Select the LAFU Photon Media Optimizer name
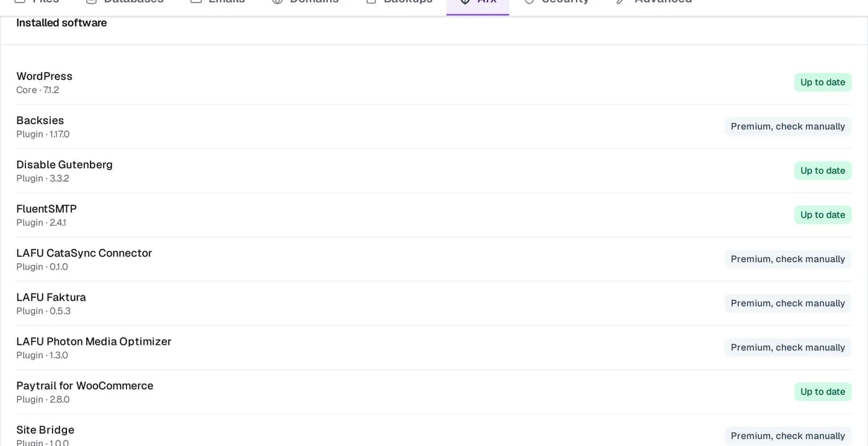The width and height of the screenshot is (868, 446). pyautogui.click(x=94, y=342)
